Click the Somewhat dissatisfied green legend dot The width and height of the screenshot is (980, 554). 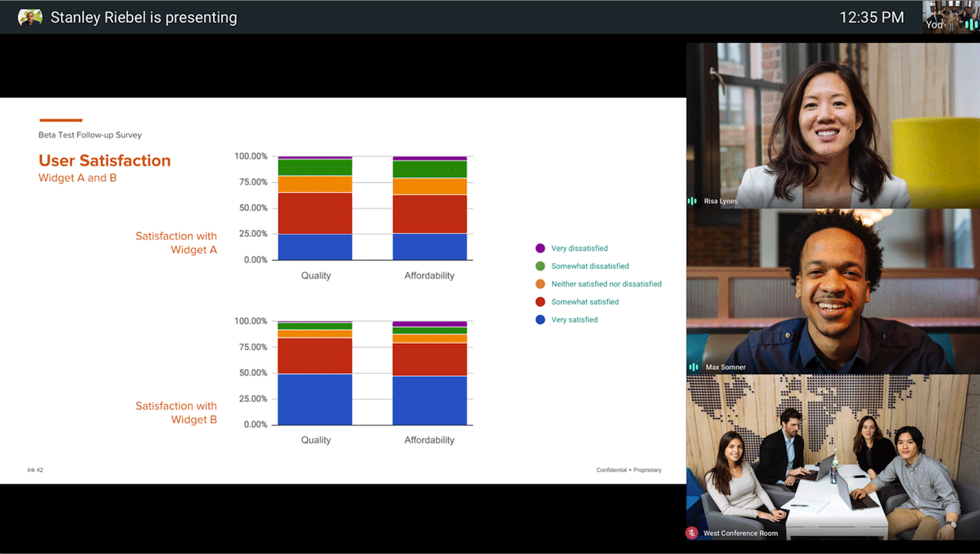coord(540,266)
